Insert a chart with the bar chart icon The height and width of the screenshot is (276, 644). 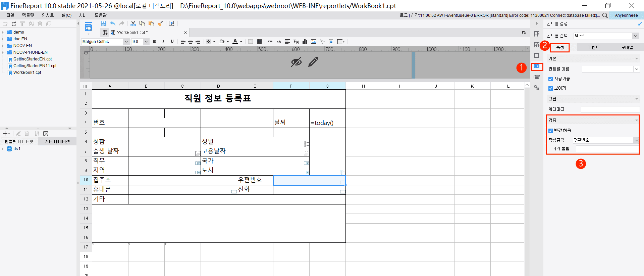pos(305,42)
